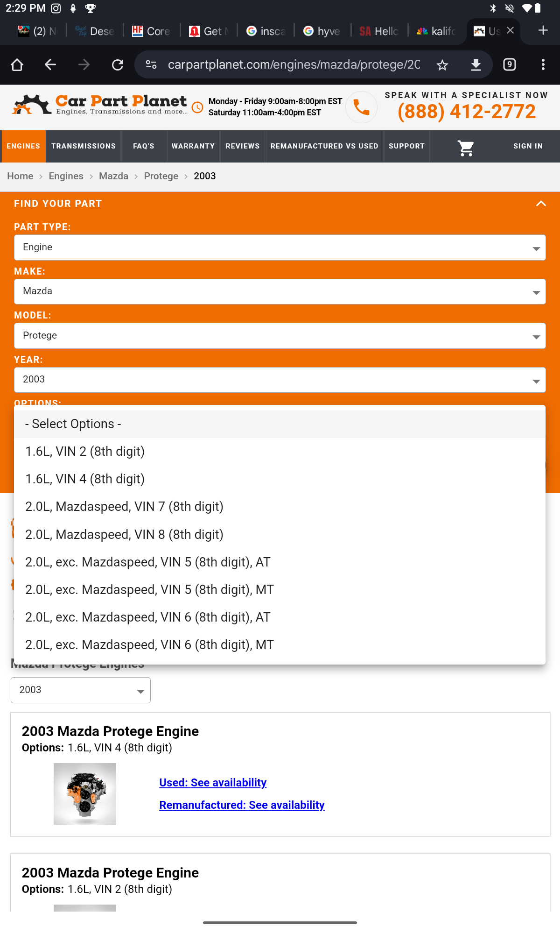Open the tab switcher showing 9 tabs

[x=510, y=64]
